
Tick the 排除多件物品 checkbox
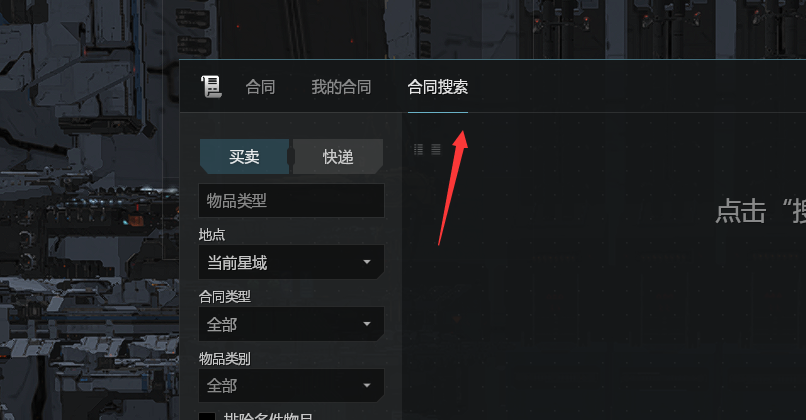(x=207, y=416)
